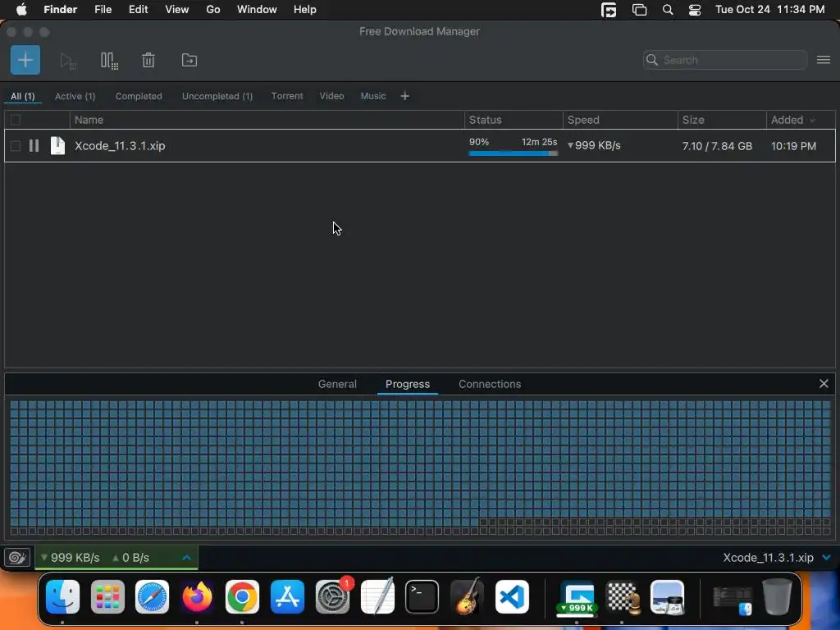This screenshot has height=630, width=840.
Task: Open the Go menu
Action: pyautogui.click(x=213, y=10)
